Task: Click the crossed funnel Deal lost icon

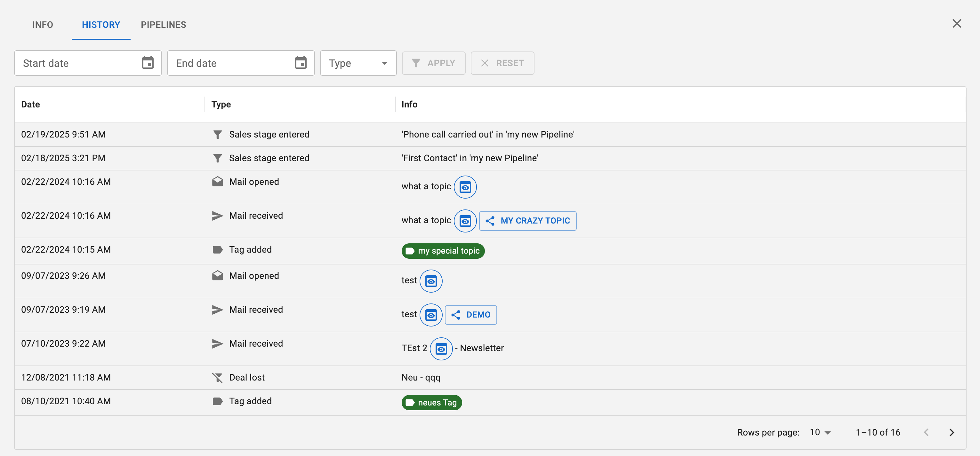Action: coord(217,378)
